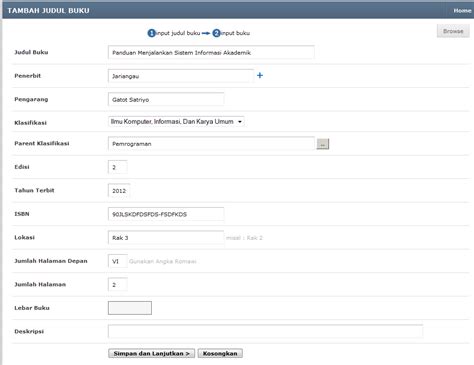Click step 2 circle input buku
474x365 pixels.
(217, 33)
